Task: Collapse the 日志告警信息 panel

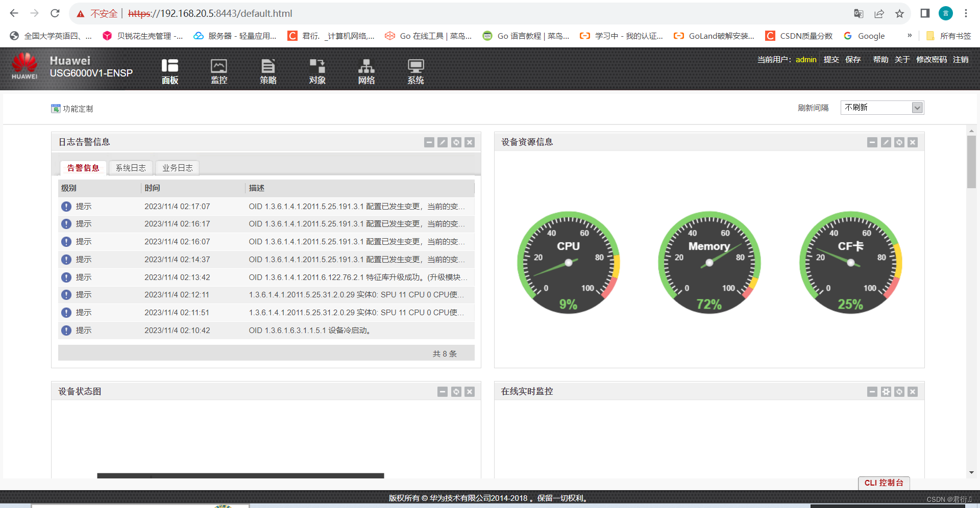Action: pos(429,142)
